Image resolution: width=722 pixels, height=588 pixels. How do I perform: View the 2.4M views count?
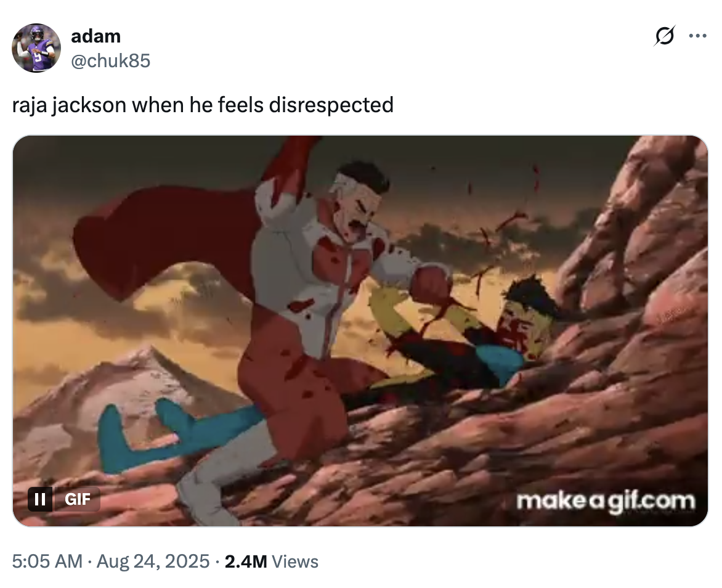(246, 561)
